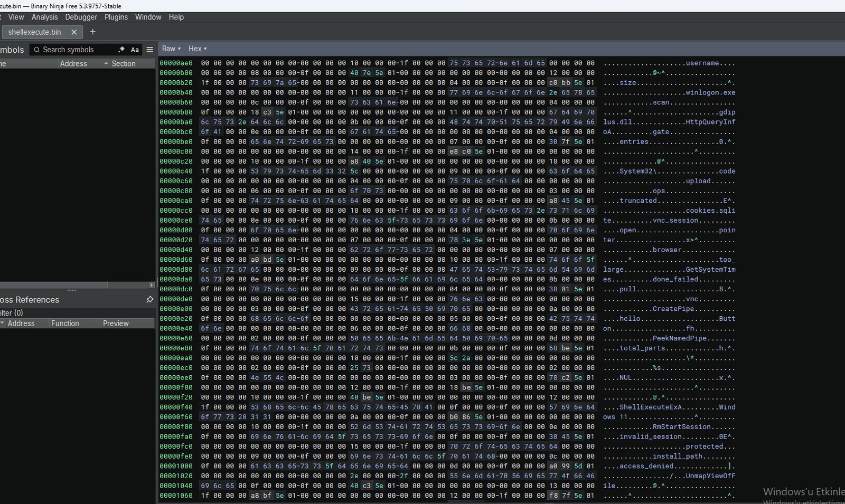Screen dimensions: 845x504
Task: Click ASCII text 'PeekNamedPipe' in hex view
Action: click(x=680, y=338)
